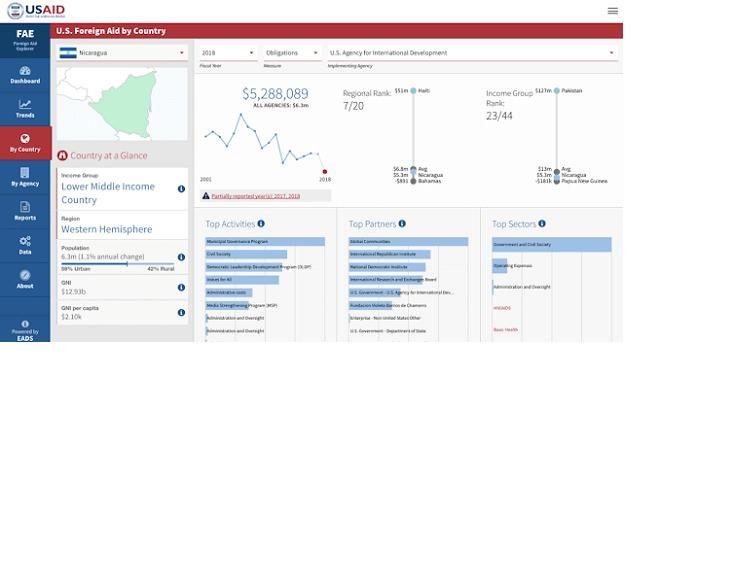Click the International Research and Exchanges Board bar
Viewport: 731px width, 580px height.
pyautogui.click(x=386, y=280)
